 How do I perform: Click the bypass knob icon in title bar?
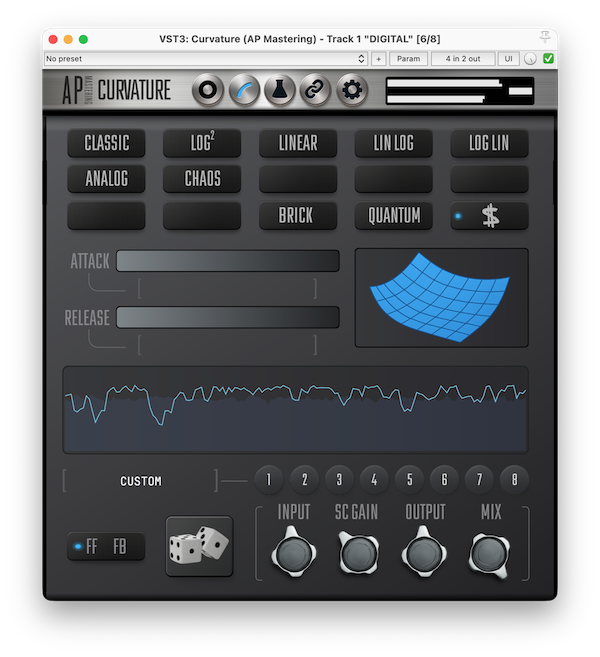pos(530,59)
